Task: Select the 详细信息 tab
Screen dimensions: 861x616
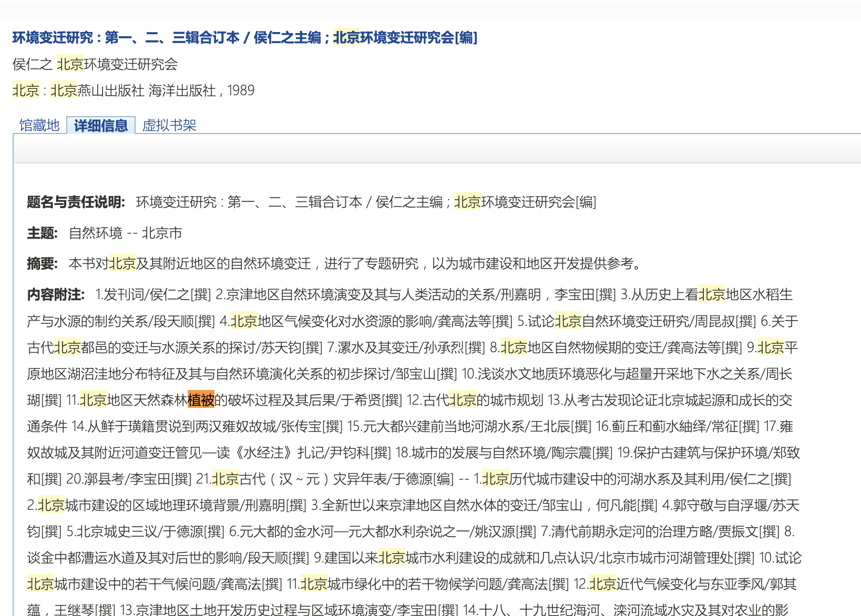Action: pos(101,125)
